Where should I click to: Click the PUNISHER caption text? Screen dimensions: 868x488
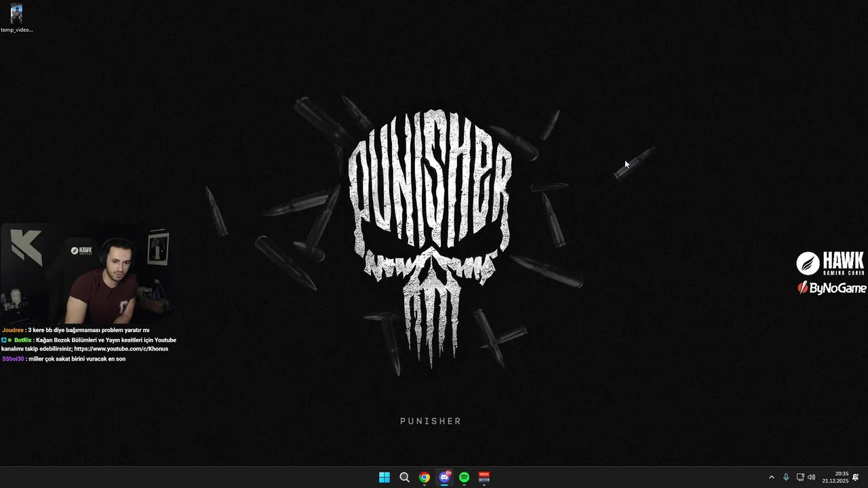[431, 421]
